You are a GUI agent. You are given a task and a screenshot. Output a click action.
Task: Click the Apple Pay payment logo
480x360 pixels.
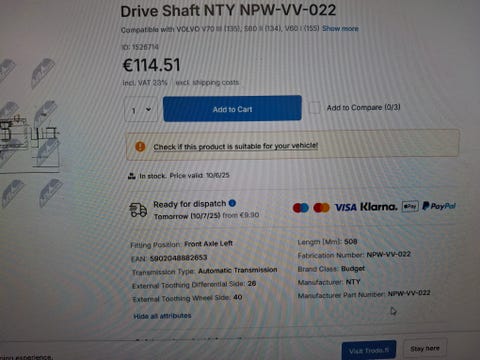tap(410, 206)
